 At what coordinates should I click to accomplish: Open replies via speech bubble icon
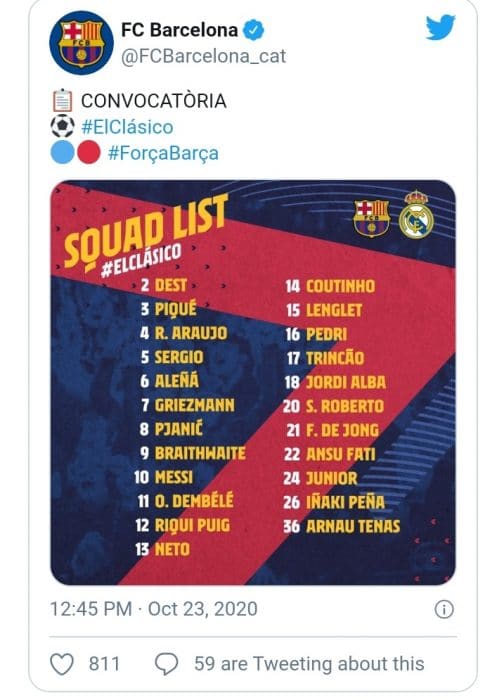166,664
